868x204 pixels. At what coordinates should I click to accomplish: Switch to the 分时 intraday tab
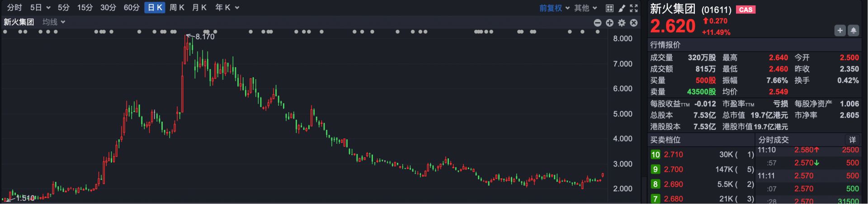14,8
